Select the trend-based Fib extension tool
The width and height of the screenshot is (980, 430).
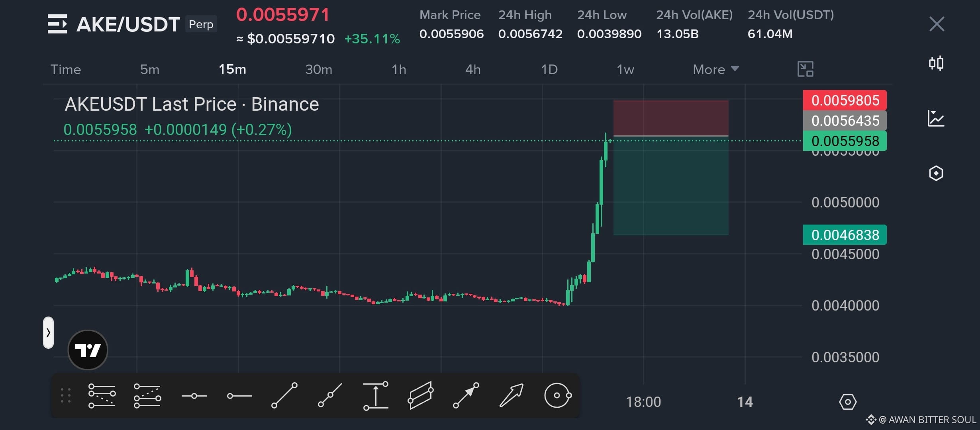(147, 396)
